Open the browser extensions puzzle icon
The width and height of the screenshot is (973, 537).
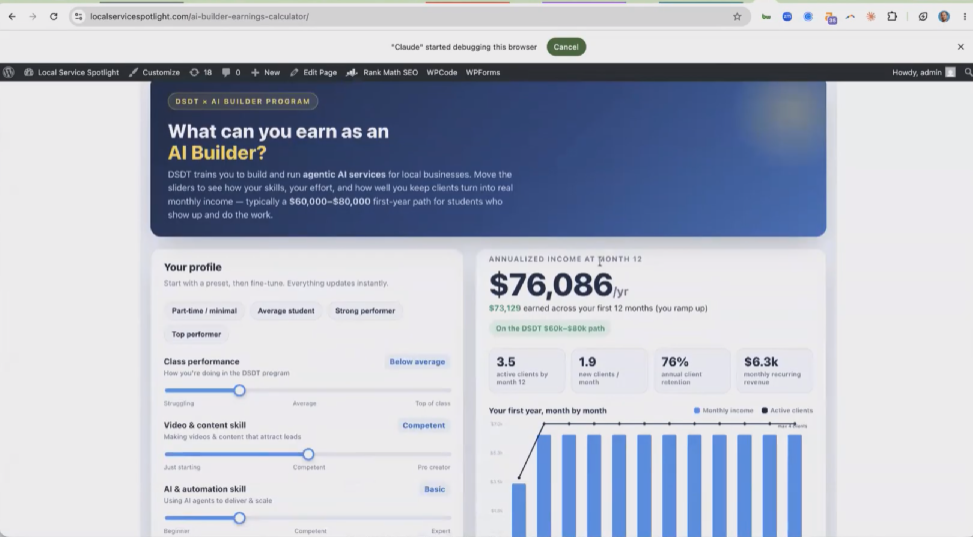[x=892, y=17]
